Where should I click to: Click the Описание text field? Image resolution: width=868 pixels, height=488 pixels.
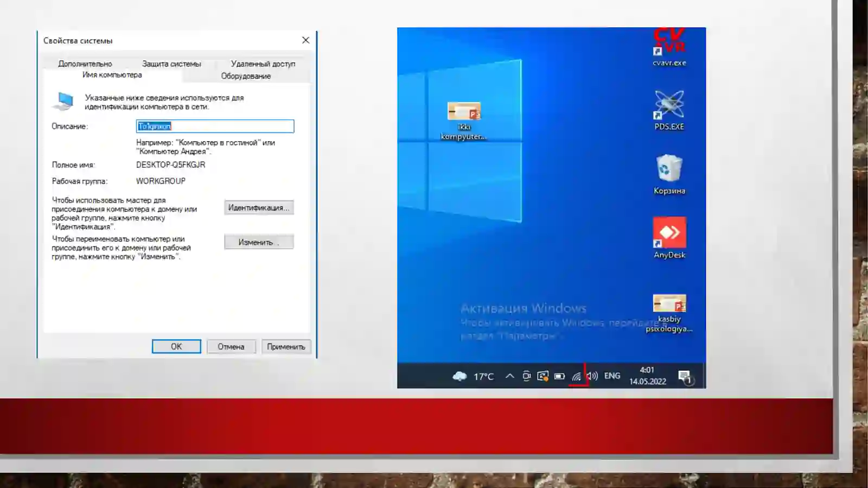215,126
